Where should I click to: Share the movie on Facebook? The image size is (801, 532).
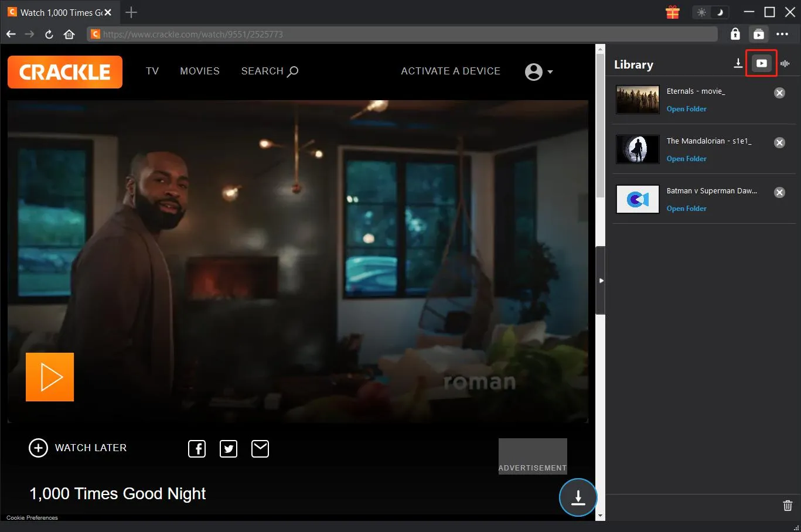click(197, 449)
